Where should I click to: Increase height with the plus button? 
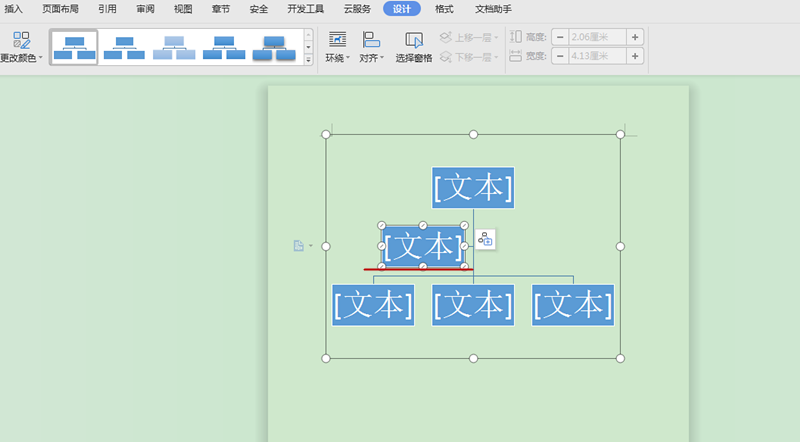635,37
